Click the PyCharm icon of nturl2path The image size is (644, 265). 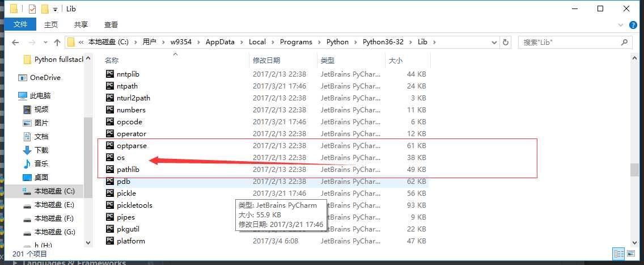109,98
